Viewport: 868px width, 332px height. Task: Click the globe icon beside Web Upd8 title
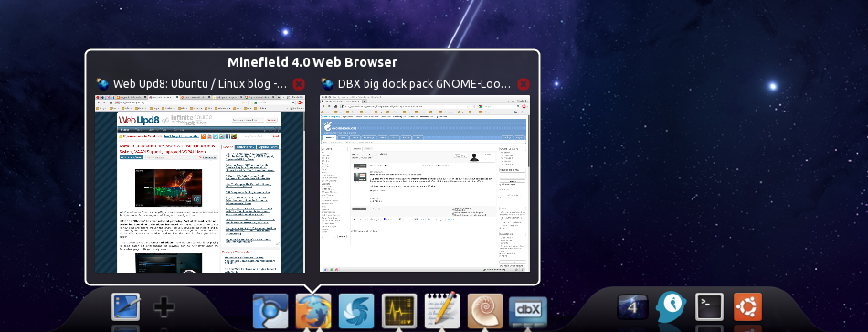coord(102,84)
